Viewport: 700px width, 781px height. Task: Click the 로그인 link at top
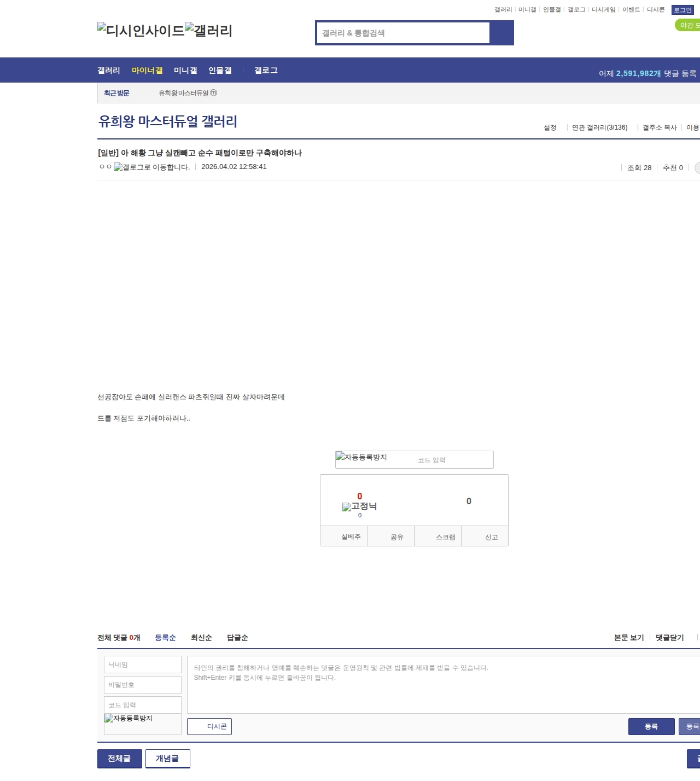point(682,10)
